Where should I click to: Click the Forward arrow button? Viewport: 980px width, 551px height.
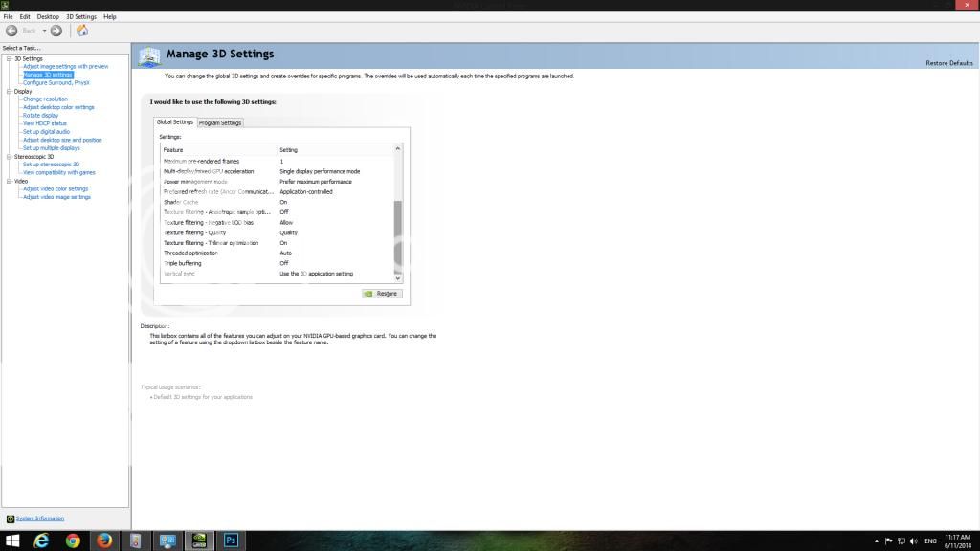[56, 31]
